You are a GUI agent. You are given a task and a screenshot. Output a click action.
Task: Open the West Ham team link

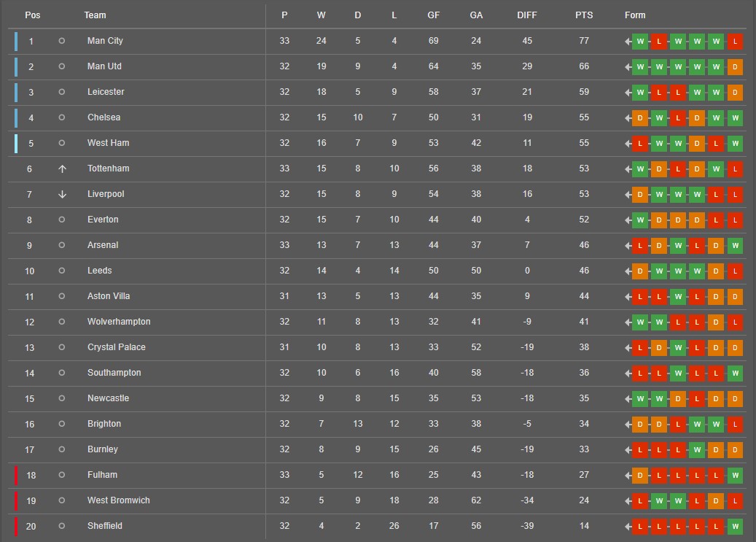coord(108,143)
